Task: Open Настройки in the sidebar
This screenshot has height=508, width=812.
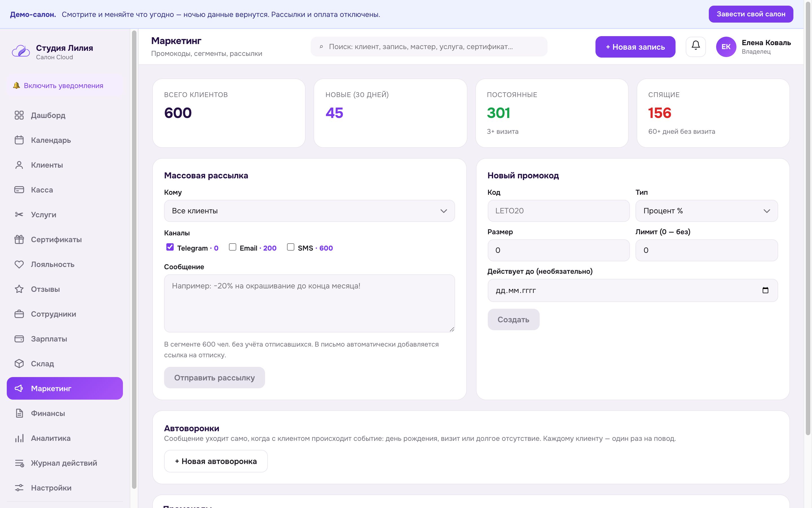Action: 65,488
